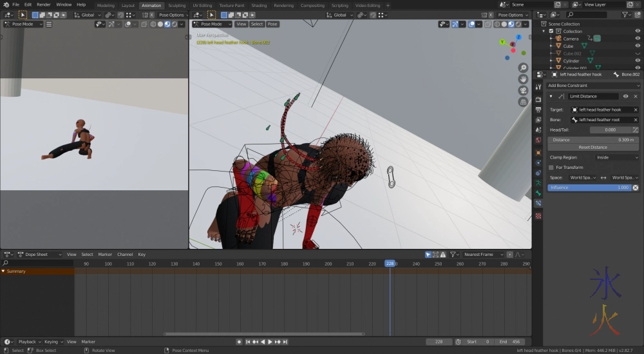
Task: Toggle camera view with the camera gizmo
Action: tap(523, 90)
